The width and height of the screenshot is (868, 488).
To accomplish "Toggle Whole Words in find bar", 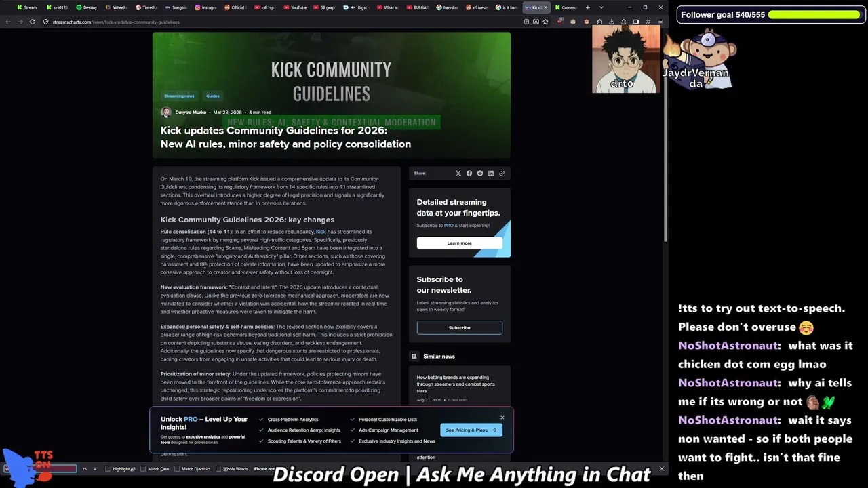I will click(232, 469).
